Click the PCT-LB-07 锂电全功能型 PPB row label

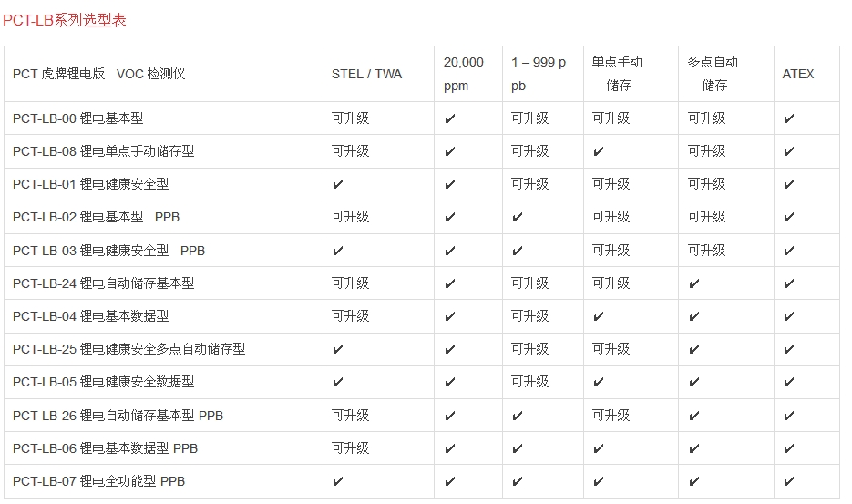click(98, 481)
